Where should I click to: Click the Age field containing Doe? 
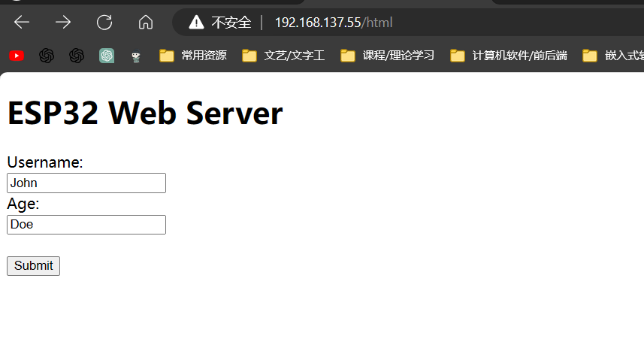[x=86, y=224]
